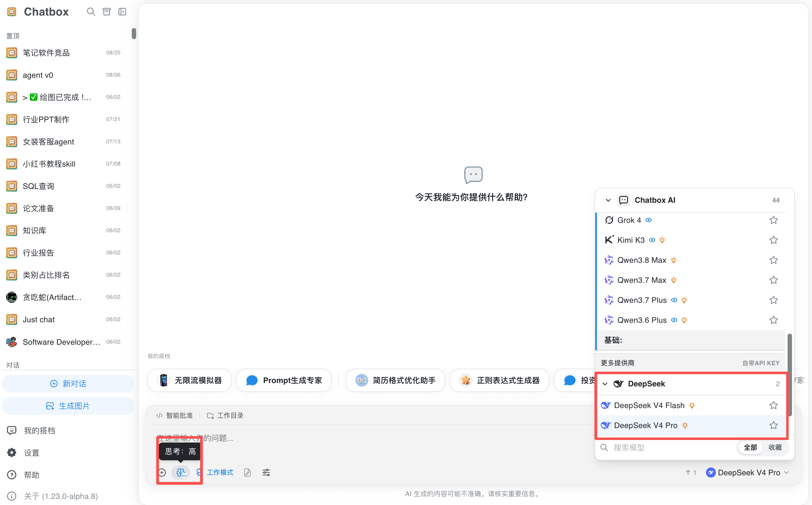Select DeepSeek V4 Flash model

(x=691, y=405)
